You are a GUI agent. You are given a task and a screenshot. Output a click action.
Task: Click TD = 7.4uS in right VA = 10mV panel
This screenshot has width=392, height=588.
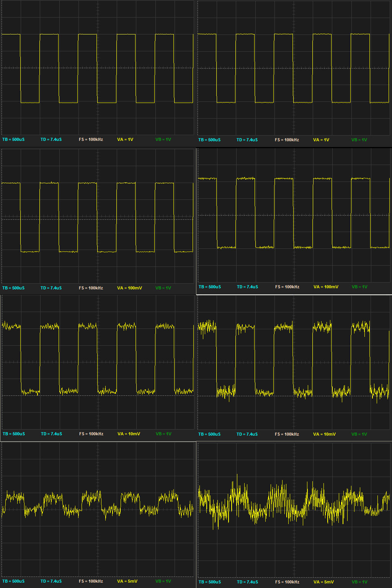click(247, 434)
